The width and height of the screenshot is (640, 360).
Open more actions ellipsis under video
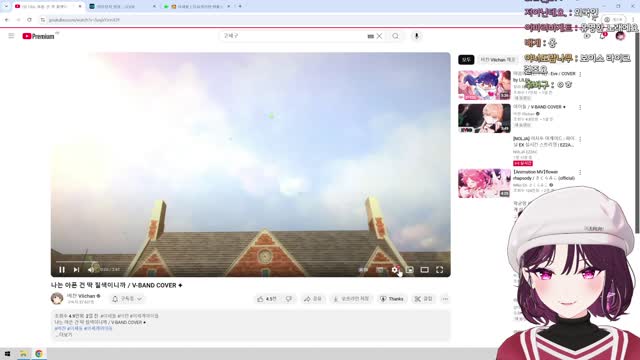[445, 299]
